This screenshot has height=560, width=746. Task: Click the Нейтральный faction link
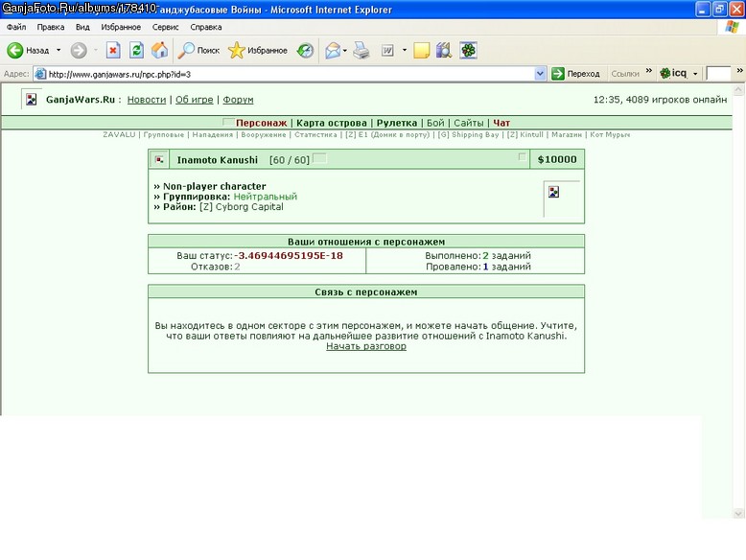(x=265, y=197)
